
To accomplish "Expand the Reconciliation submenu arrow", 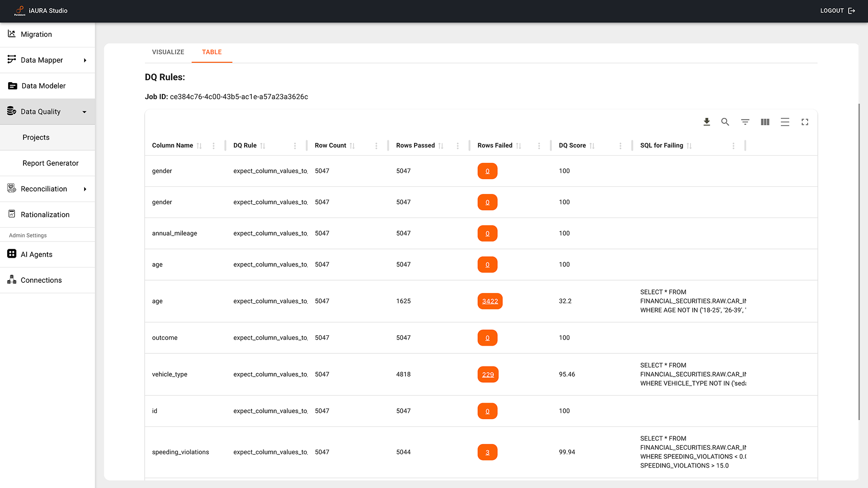I will click(85, 189).
